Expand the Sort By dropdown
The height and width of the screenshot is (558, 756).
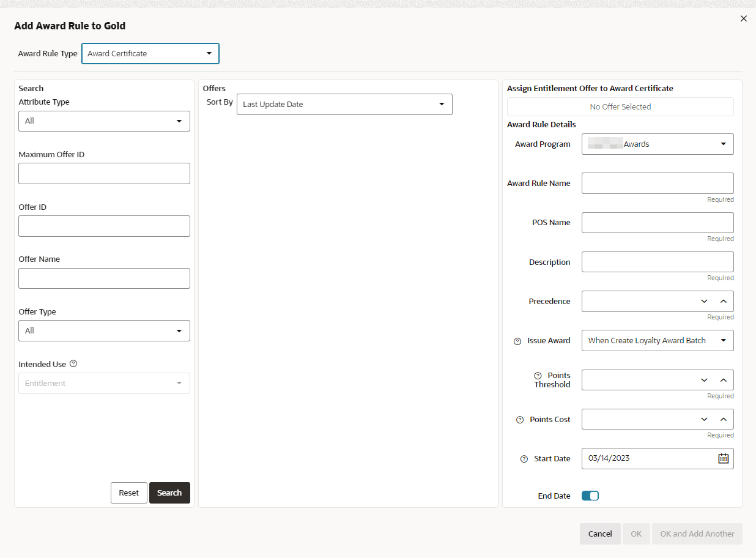point(344,104)
